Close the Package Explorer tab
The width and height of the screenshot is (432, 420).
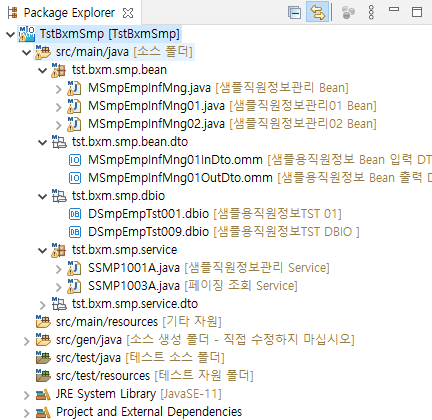pos(128,13)
